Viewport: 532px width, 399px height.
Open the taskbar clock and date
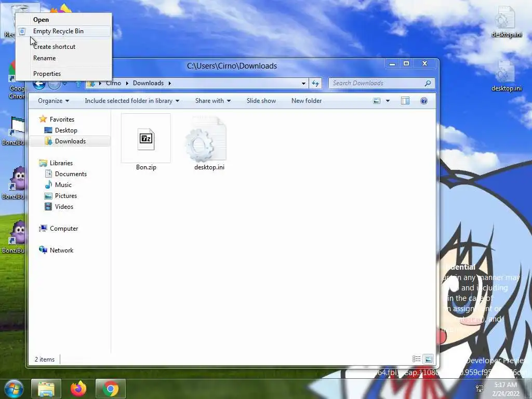tap(506, 389)
